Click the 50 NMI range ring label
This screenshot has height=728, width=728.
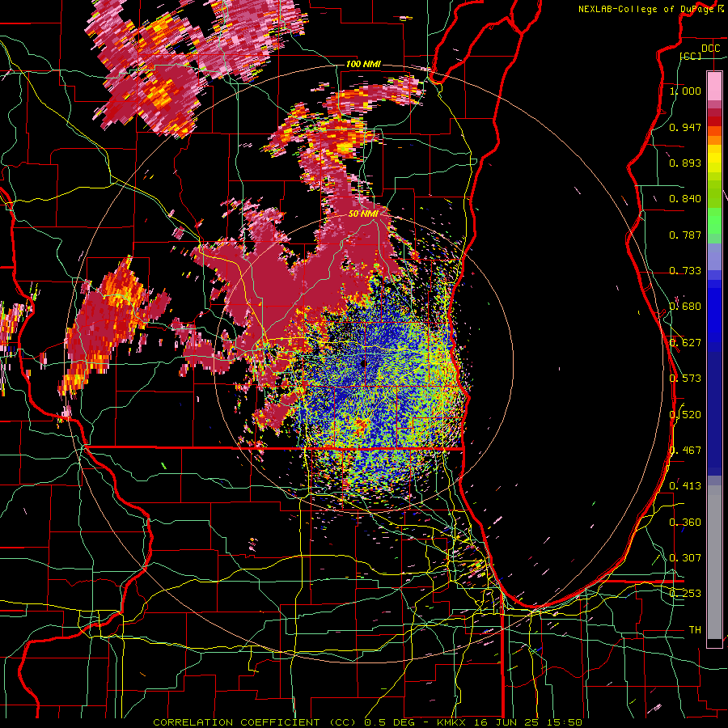point(363,214)
